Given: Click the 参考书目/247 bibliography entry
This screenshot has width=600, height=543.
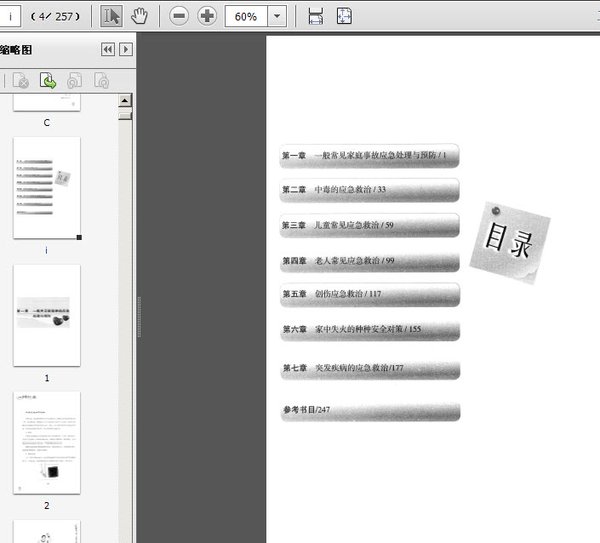Looking at the screenshot, I should click(370, 411).
